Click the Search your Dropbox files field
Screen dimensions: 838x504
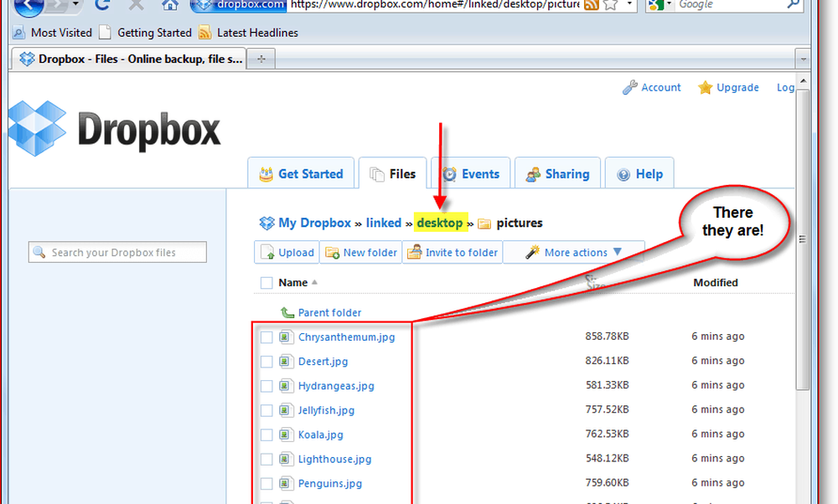118,252
